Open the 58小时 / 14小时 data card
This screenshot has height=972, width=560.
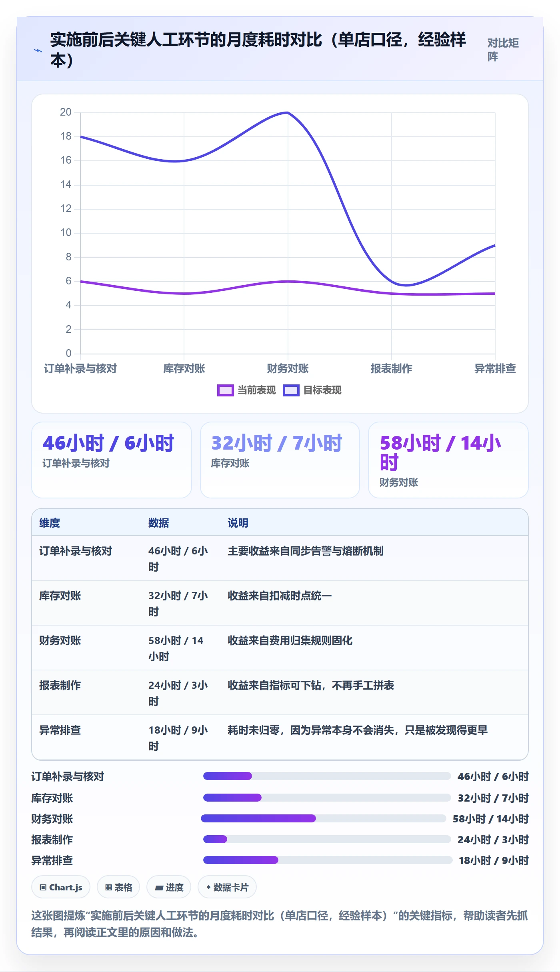pos(448,460)
